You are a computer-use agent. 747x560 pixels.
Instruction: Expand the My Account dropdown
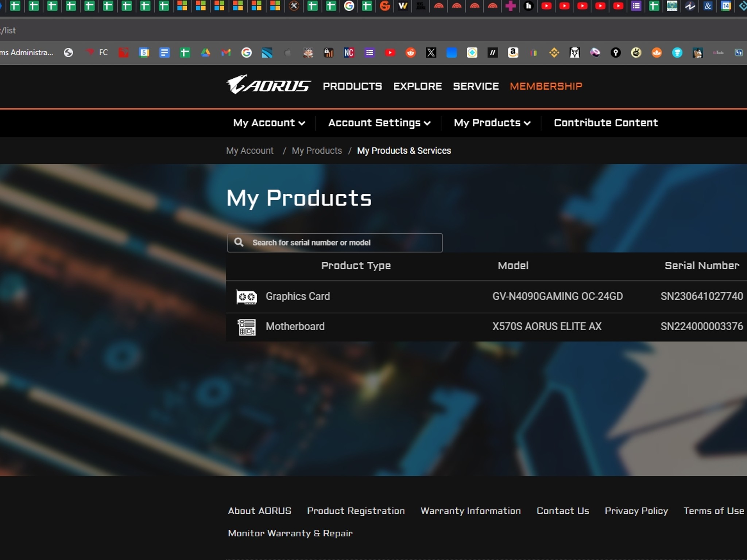point(269,123)
